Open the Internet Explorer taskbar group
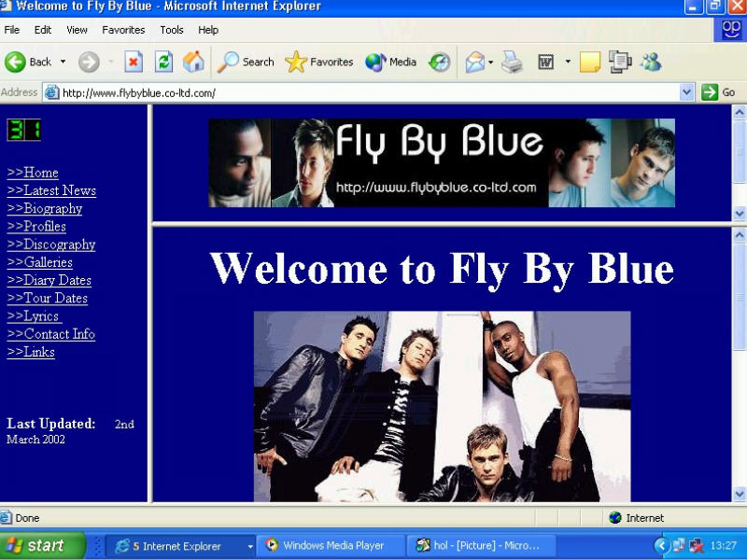747x560 pixels. click(180, 546)
